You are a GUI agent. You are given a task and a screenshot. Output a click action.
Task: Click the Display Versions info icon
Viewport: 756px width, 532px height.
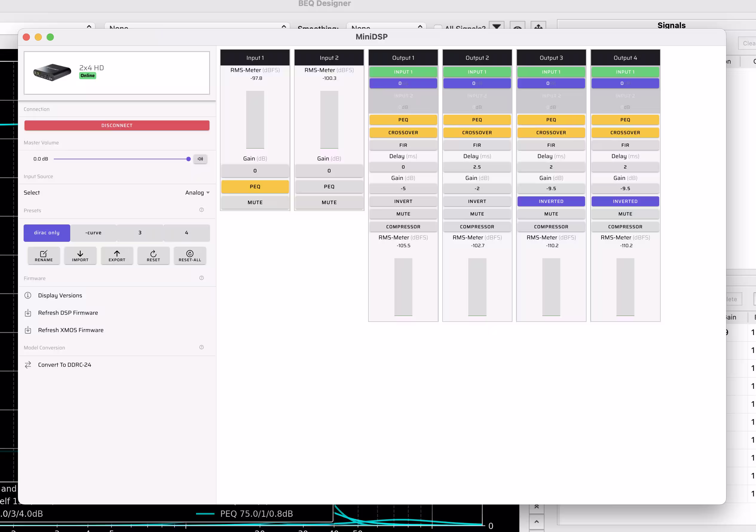click(x=28, y=296)
